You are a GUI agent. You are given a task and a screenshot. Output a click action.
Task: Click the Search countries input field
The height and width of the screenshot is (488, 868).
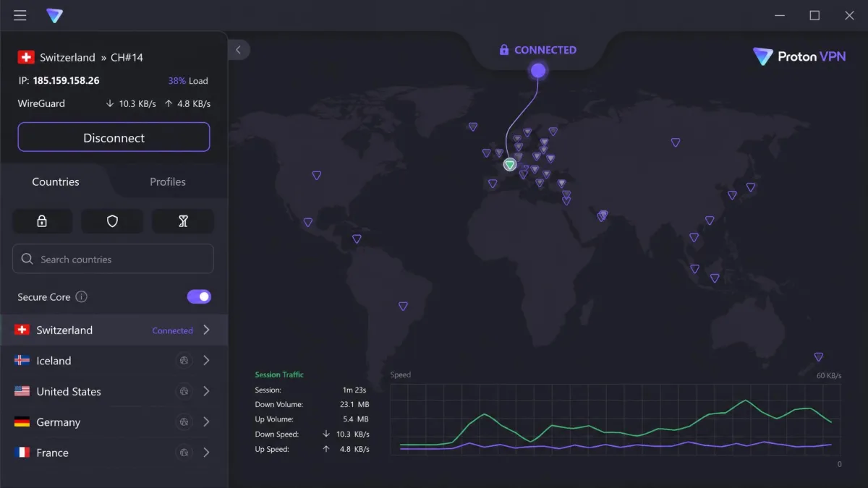point(113,259)
